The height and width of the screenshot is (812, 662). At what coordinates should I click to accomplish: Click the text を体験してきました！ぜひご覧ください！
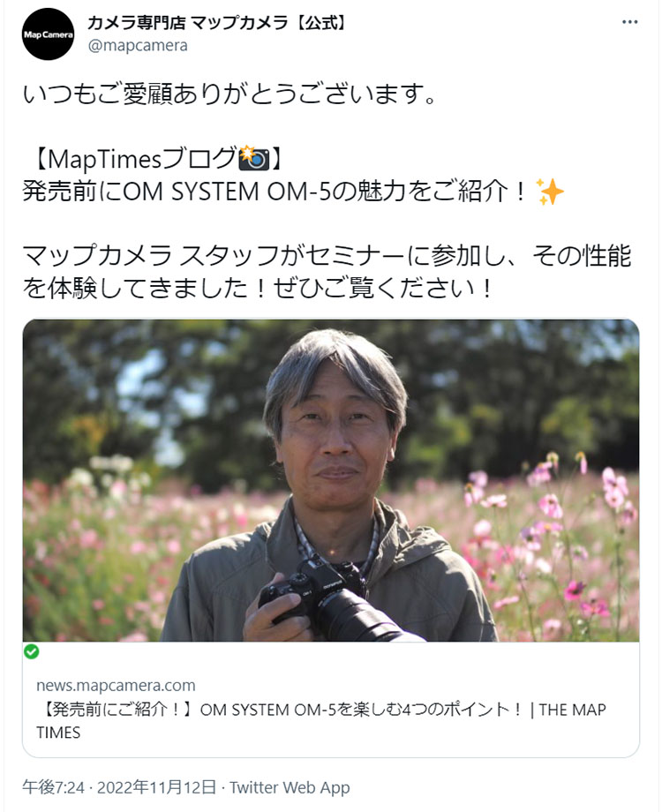[x=258, y=288]
